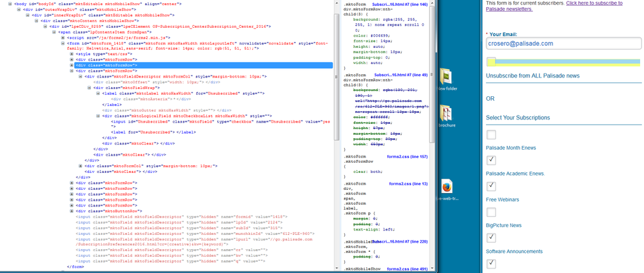Expand the highlighted mktoFormRow node
The image size is (644, 273).
point(72,65)
